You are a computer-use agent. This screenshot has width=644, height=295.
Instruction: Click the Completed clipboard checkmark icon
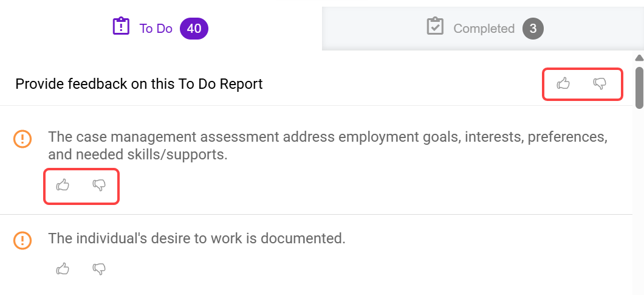coord(435,27)
